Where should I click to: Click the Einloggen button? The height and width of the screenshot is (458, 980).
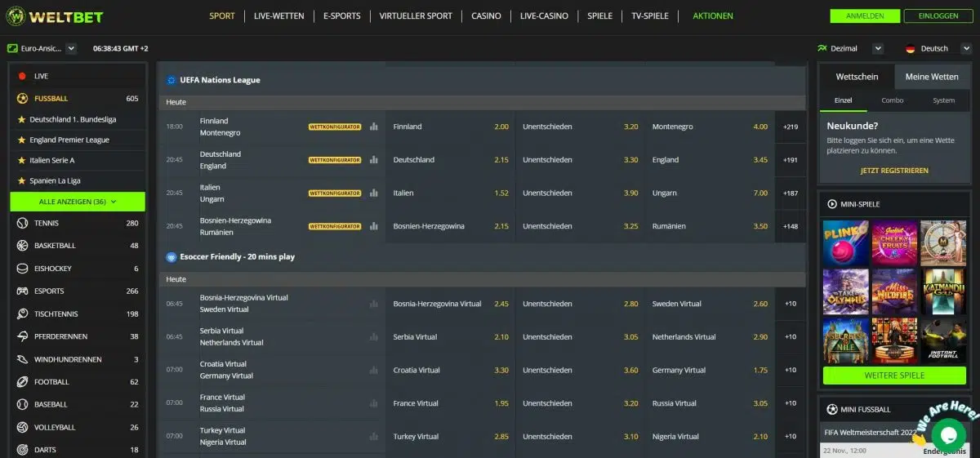pyautogui.click(x=938, y=16)
